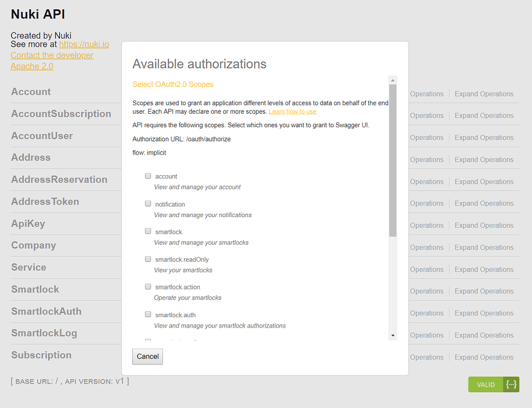Click Expand Operations for Smartlock row
The height and width of the screenshot is (408, 532).
coord(484,292)
